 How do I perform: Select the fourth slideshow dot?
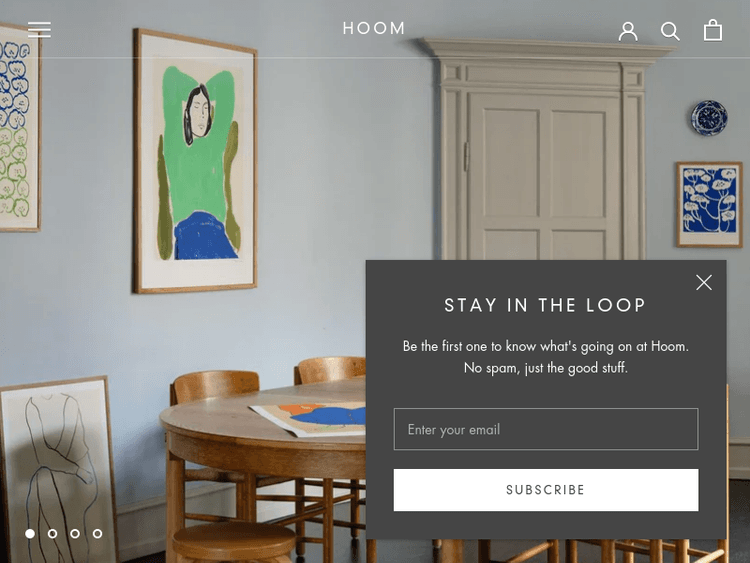(x=98, y=533)
